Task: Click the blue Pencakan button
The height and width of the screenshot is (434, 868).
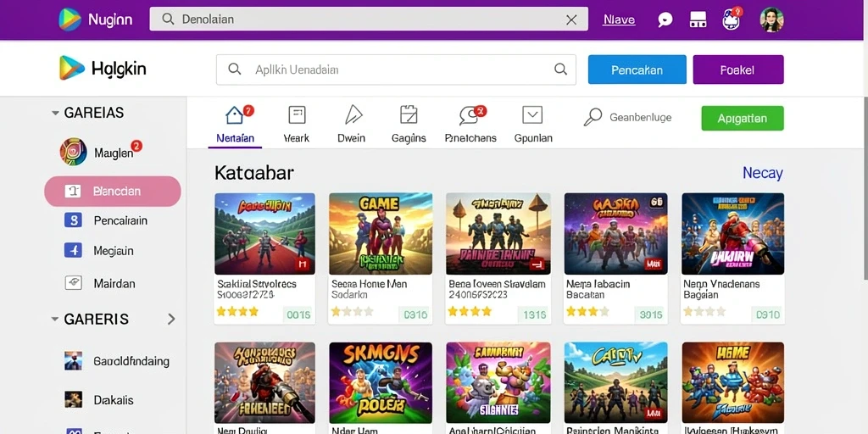Action: (x=637, y=70)
